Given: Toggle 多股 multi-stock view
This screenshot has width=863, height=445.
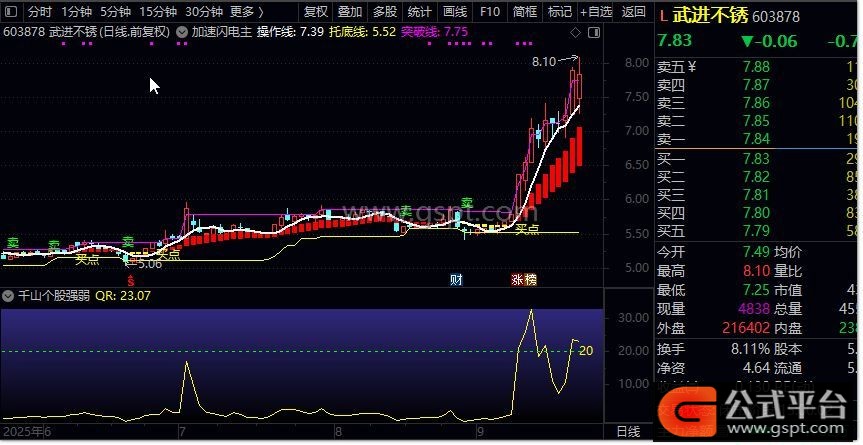Looking at the screenshot, I should (384, 12).
